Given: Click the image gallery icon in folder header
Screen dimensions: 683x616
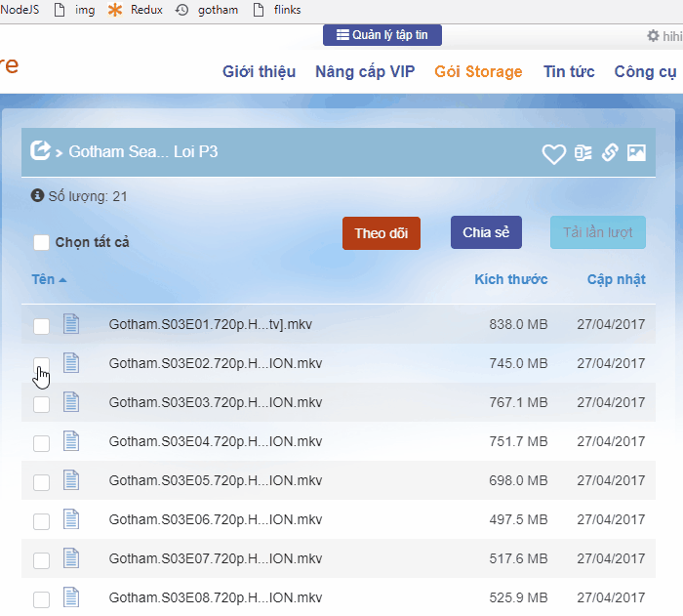Looking at the screenshot, I should (x=636, y=152).
